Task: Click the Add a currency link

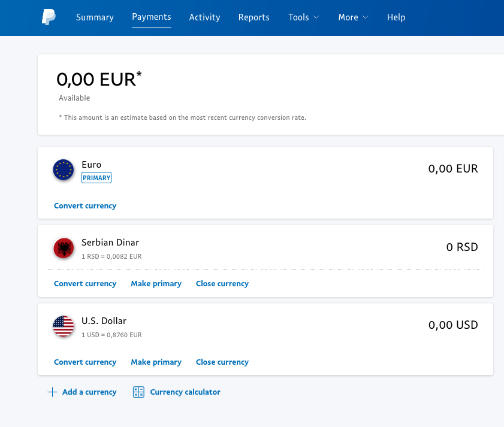Action: pos(89,392)
